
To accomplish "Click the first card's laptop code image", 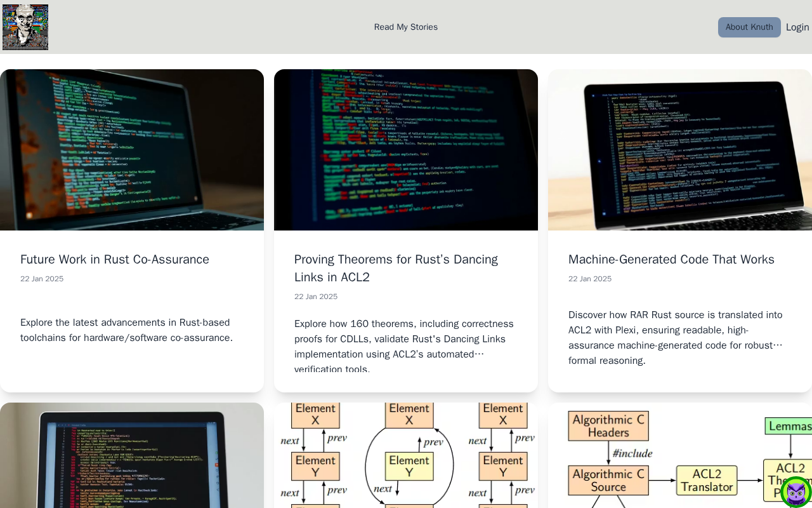I will pos(132,150).
